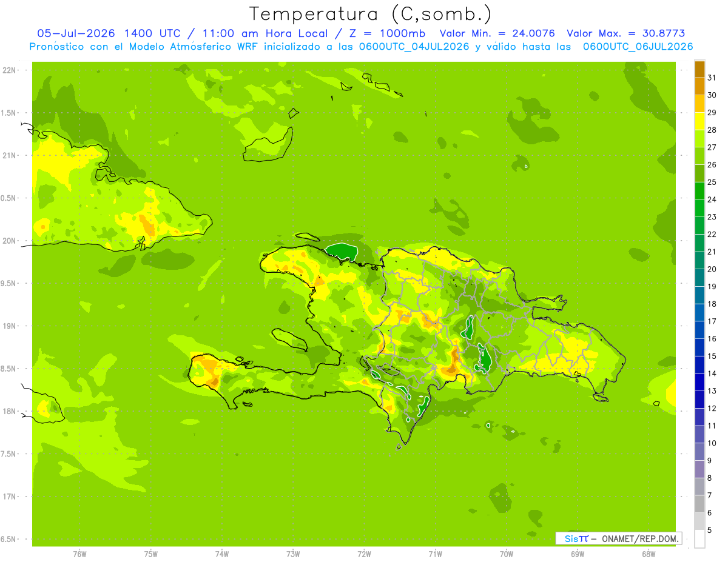Click the '68W' longitude label
Image resolution: width=728 pixels, height=562 pixels.
click(x=649, y=554)
